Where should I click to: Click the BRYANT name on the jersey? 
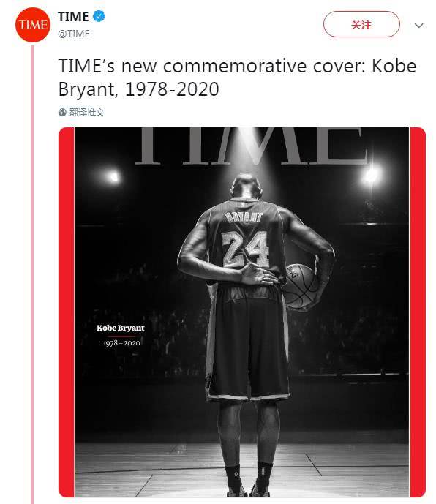pos(244,217)
